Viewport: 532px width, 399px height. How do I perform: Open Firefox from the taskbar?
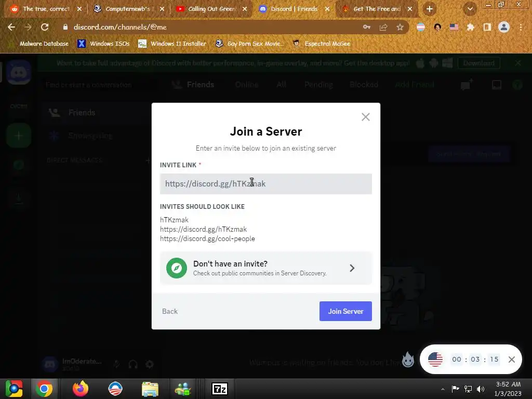point(81,389)
